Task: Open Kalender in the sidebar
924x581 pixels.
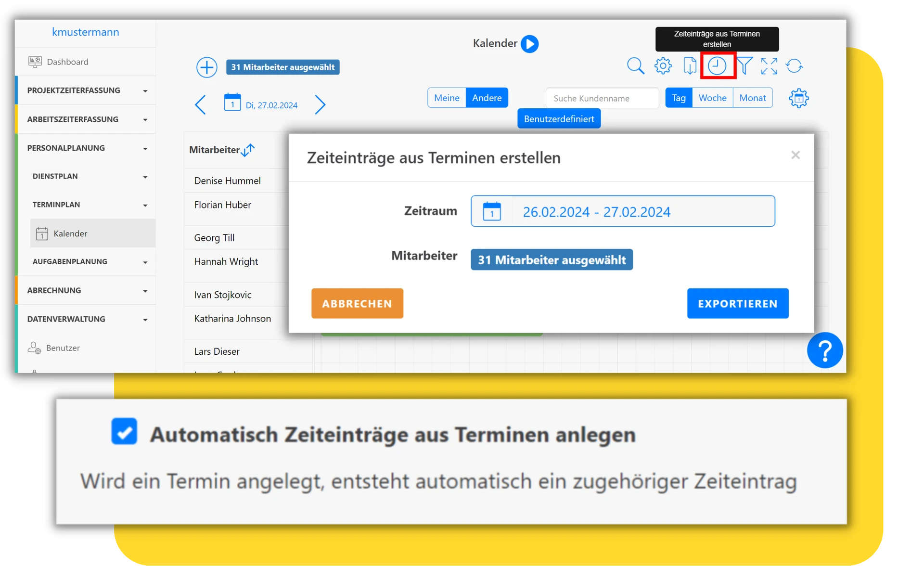Action: tap(70, 233)
